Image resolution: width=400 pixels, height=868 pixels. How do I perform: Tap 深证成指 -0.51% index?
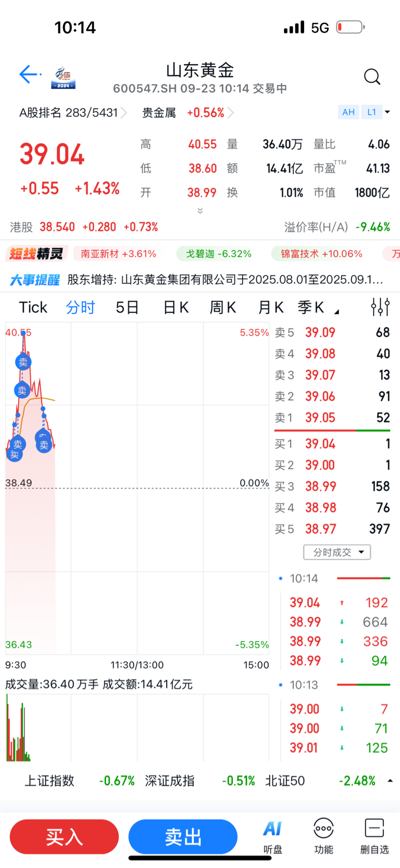[200, 781]
